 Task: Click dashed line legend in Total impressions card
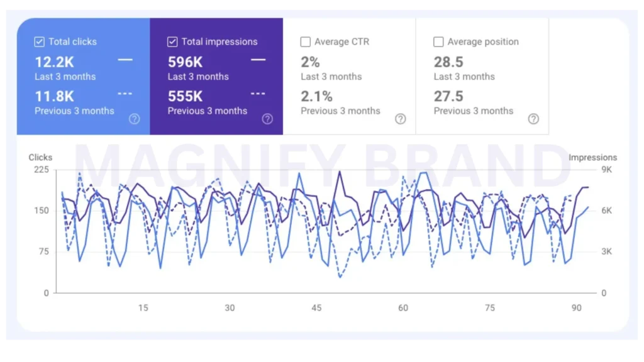point(258,94)
